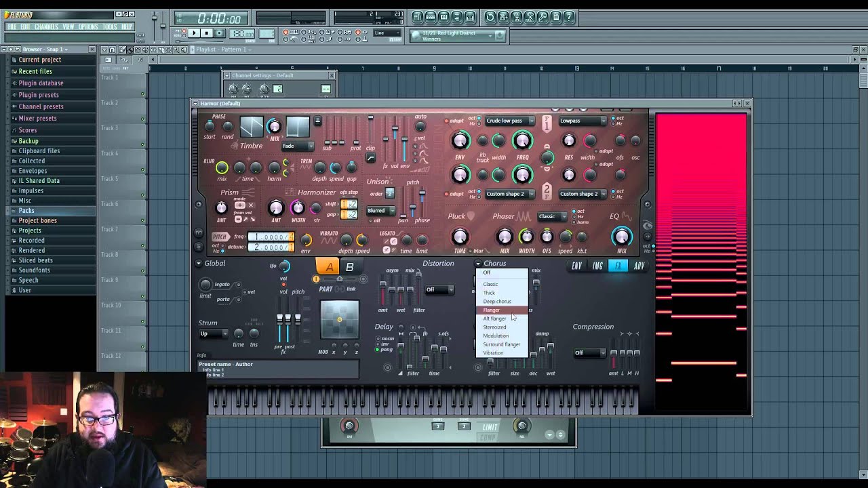Select part B in Harmor
The image size is (868, 488).
(349, 267)
